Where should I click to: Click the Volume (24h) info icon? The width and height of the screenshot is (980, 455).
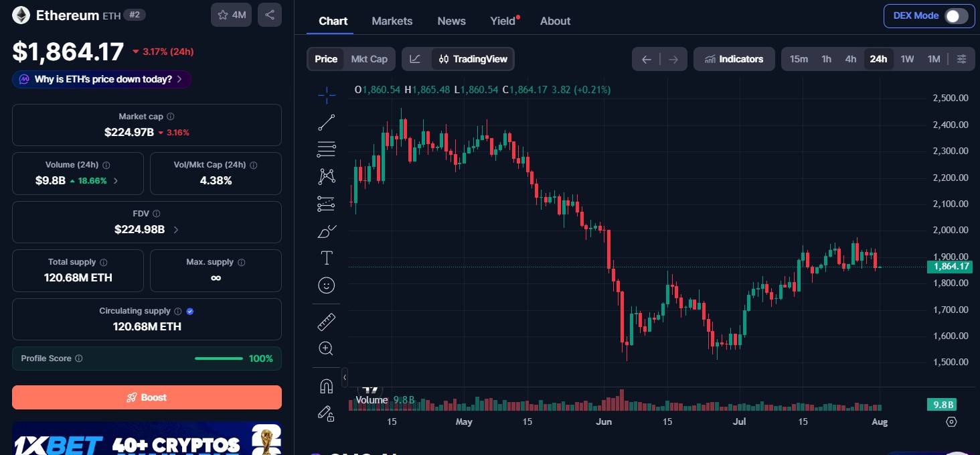click(106, 165)
